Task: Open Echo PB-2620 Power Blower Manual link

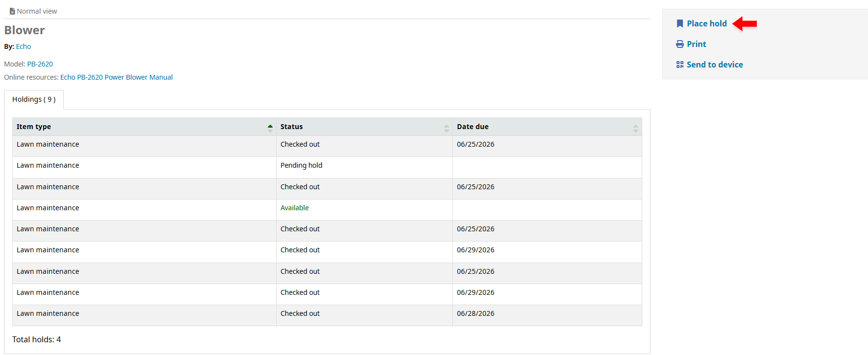Action: coord(117,77)
